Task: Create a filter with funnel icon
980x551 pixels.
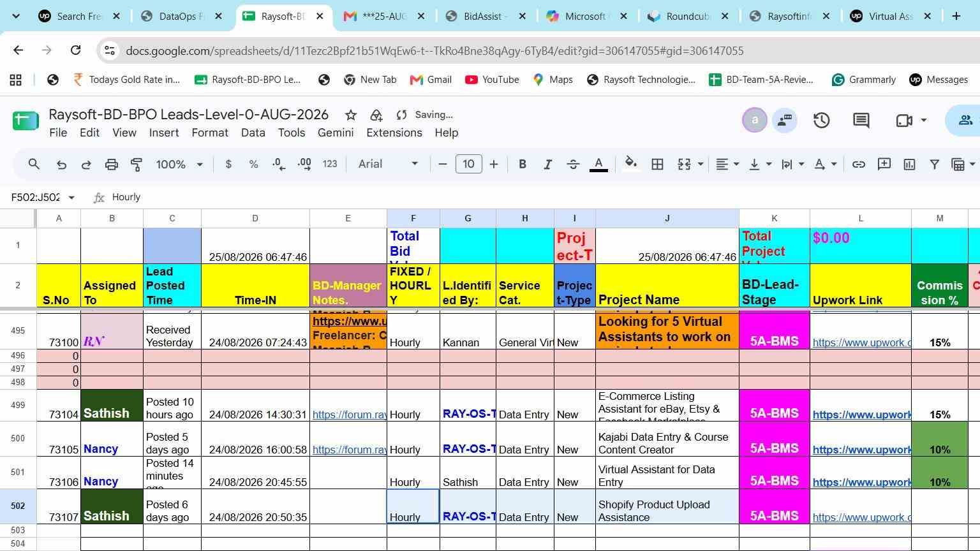Action: tap(934, 165)
